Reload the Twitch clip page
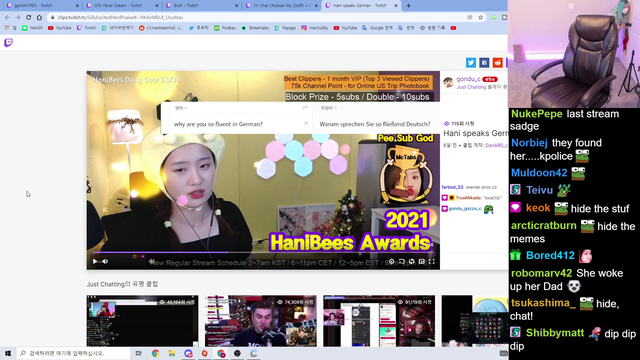The image size is (640, 360). (x=29, y=17)
